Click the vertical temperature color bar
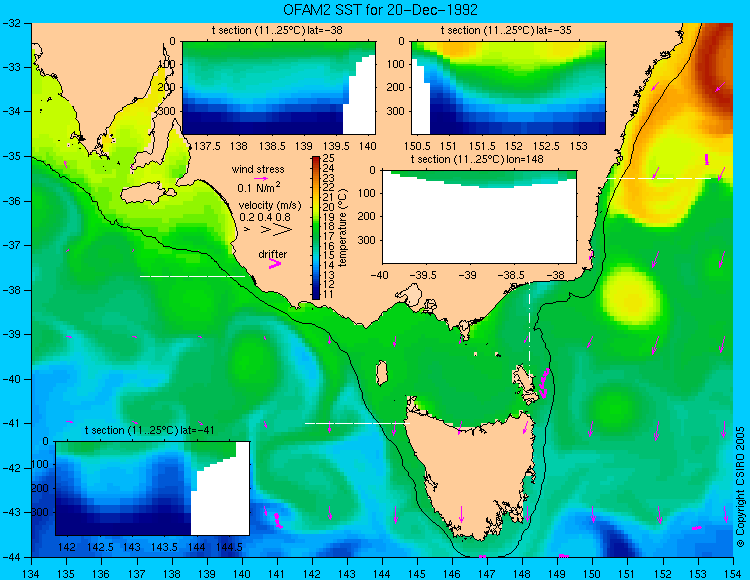 (x=316, y=228)
